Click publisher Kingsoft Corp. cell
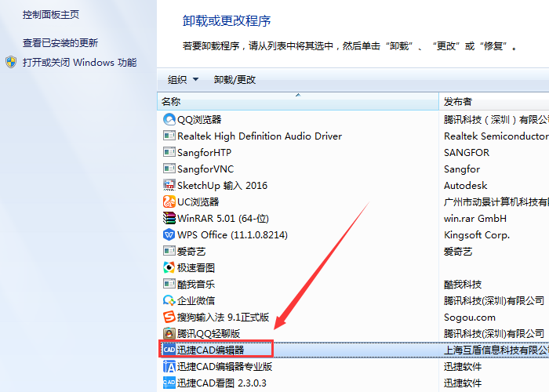Image resolution: width=549 pixels, height=392 pixels. coord(477,235)
